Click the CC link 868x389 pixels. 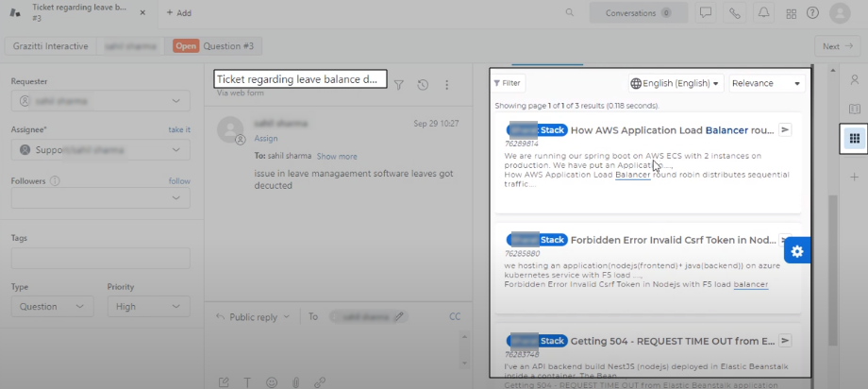click(455, 316)
